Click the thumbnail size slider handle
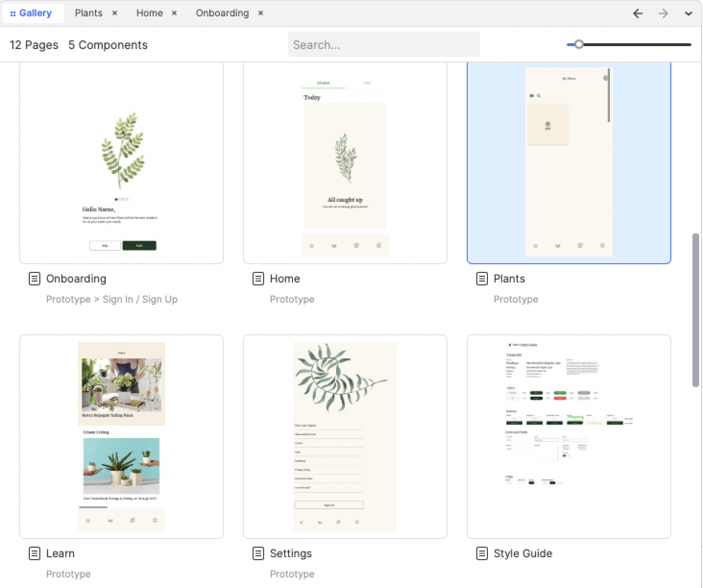 tap(579, 45)
